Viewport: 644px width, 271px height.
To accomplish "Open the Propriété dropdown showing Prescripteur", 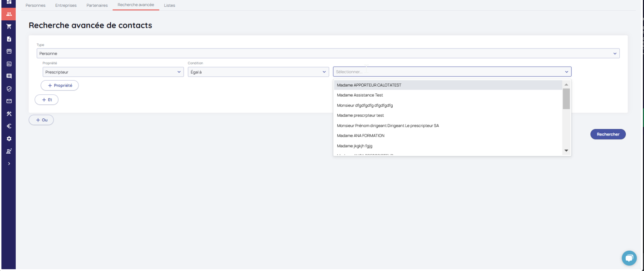I will coord(113,72).
